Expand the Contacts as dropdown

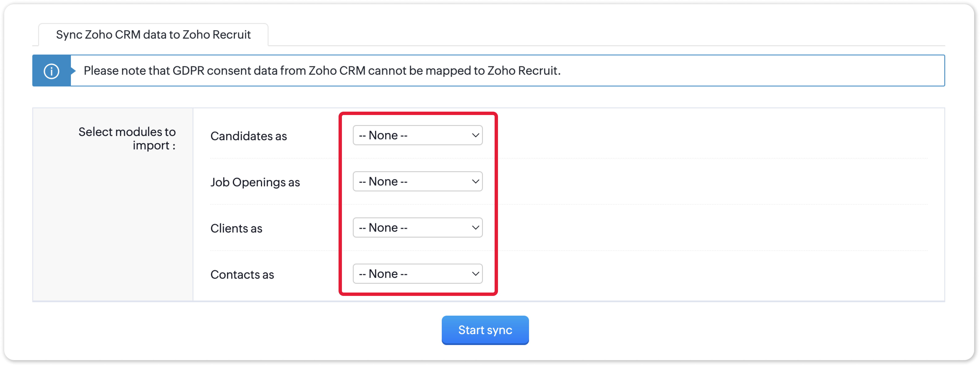[417, 274]
